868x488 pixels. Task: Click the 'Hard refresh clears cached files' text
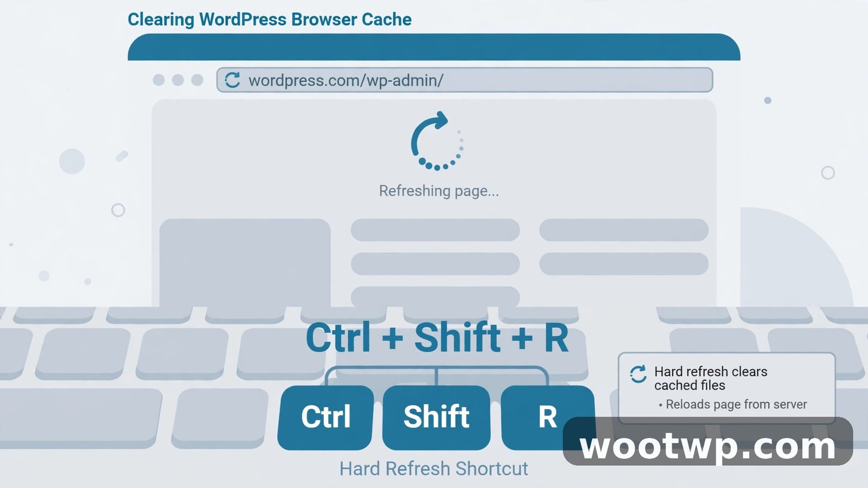point(711,378)
